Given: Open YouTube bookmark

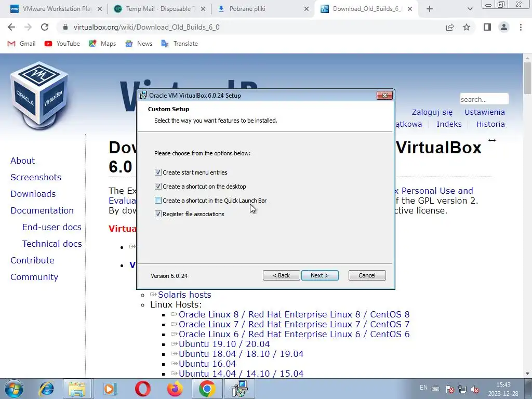Looking at the screenshot, I should (62, 44).
